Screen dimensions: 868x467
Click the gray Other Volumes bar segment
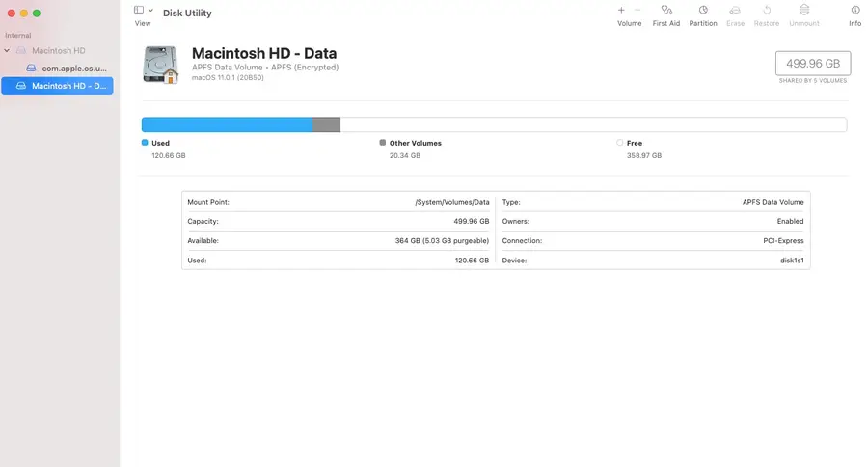click(327, 124)
